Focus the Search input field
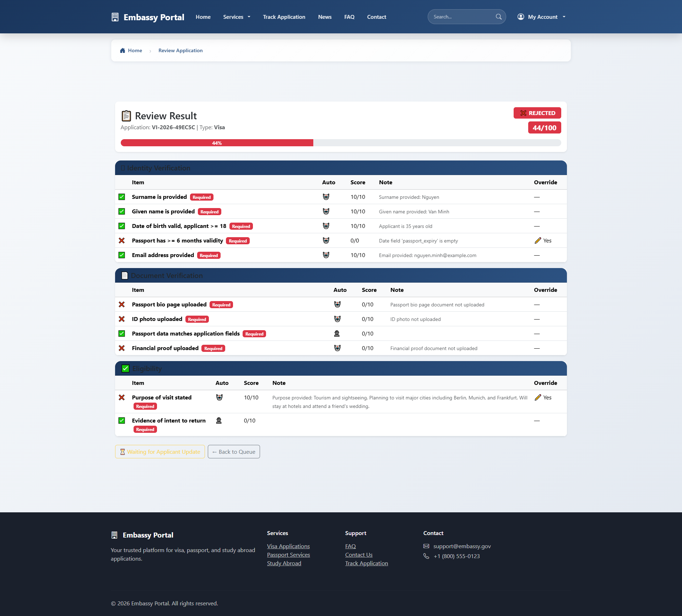 pyautogui.click(x=462, y=17)
